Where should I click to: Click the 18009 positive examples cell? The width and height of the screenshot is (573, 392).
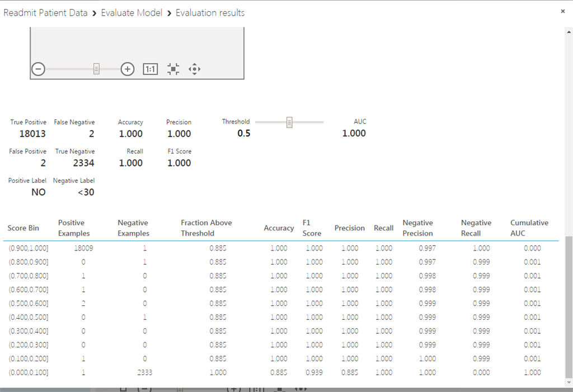pyautogui.click(x=83, y=248)
